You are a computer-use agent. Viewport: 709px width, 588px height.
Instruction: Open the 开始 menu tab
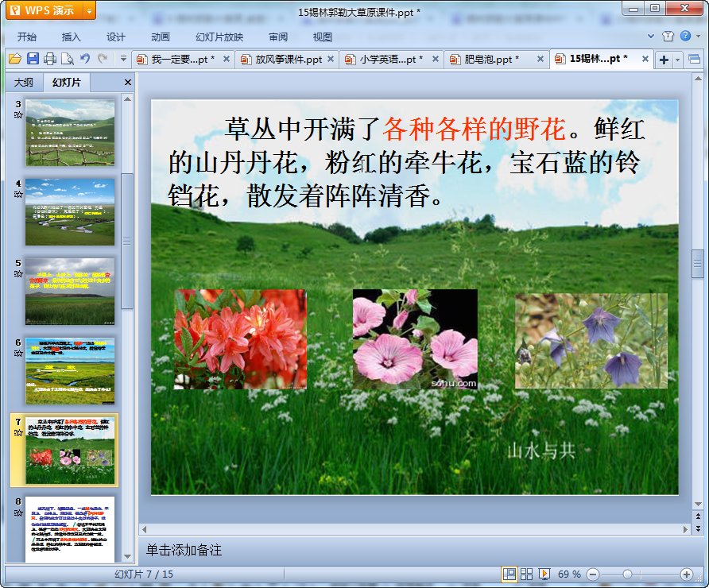pos(27,37)
